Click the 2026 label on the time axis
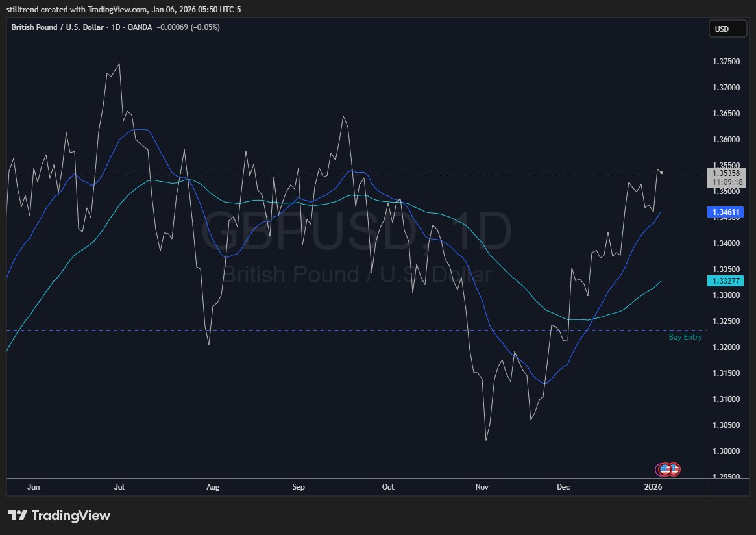Screen dimensions: 756x535 653,487
